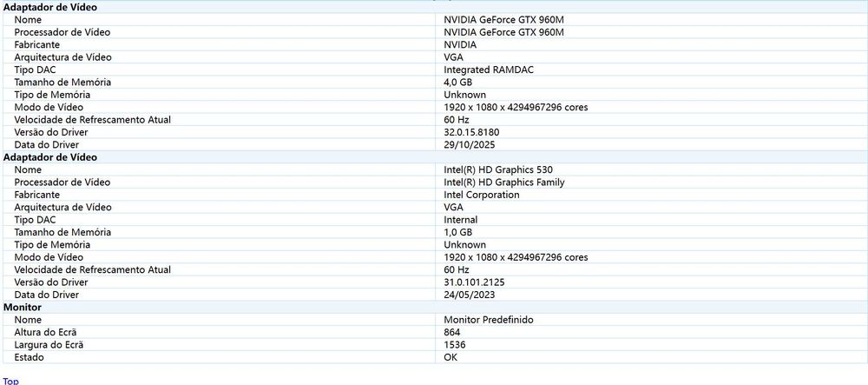The image size is (868, 385).
Task: Click "Nome" label beside Monitor Predefinido
Action: click(28, 320)
